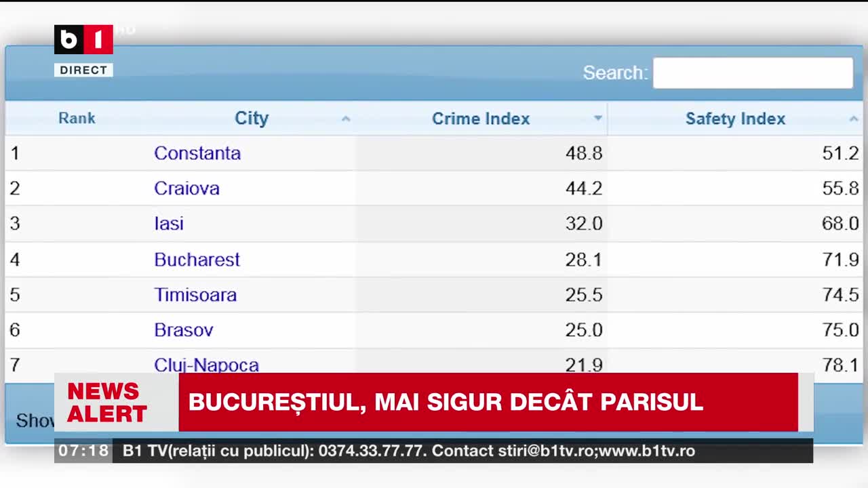Select the Rank column header
This screenshot has height=488, width=868.
click(77, 118)
